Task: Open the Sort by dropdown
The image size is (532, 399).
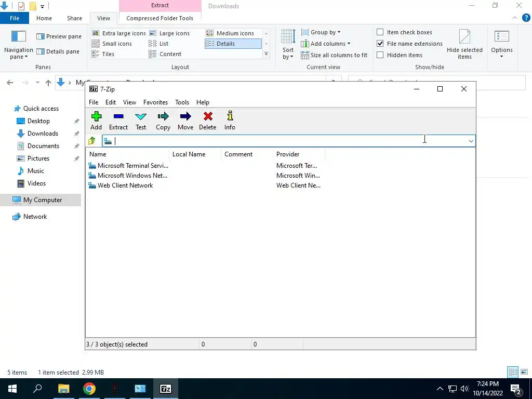Action: click(x=288, y=45)
